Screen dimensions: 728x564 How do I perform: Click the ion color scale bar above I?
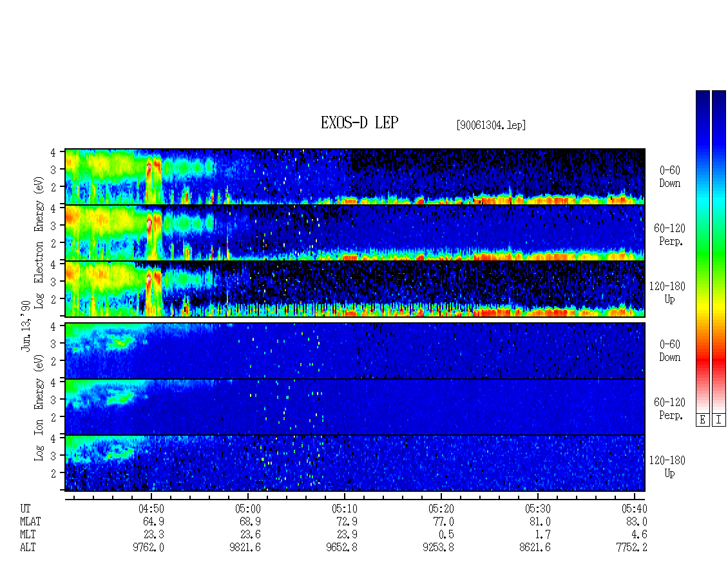click(x=719, y=251)
